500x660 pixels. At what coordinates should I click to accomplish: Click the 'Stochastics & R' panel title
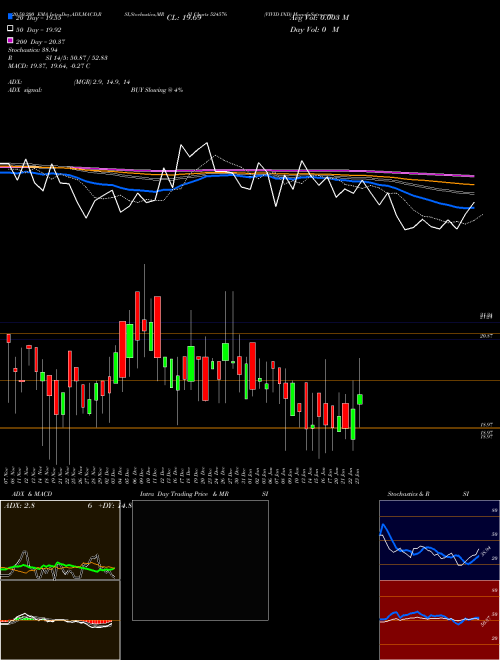click(x=409, y=494)
